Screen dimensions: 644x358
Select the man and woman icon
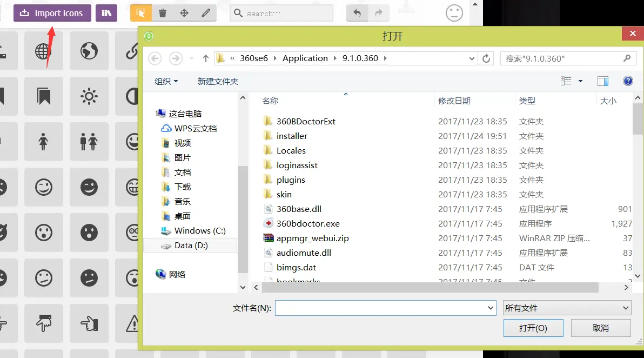(89, 142)
